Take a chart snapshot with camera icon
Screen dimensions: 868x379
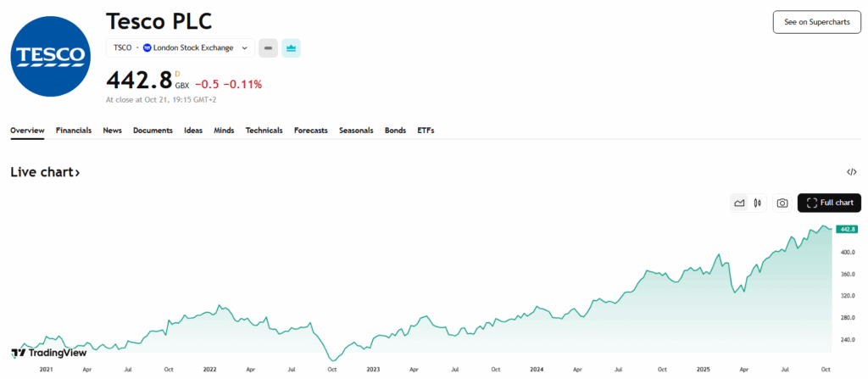782,203
